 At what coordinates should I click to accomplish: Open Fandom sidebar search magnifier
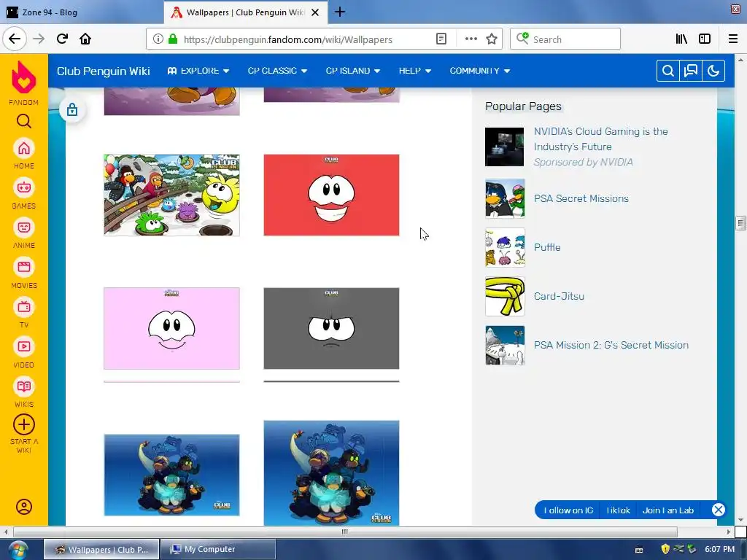[24, 122]
